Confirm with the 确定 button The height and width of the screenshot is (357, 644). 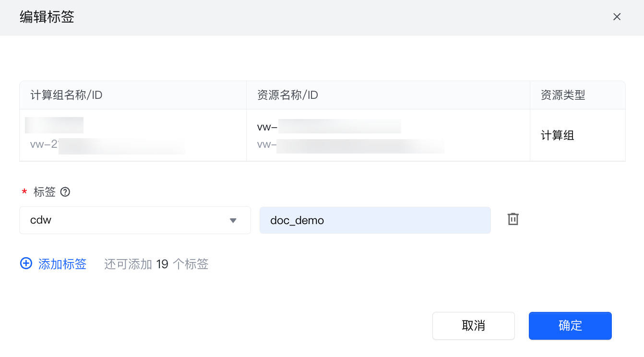570,326
